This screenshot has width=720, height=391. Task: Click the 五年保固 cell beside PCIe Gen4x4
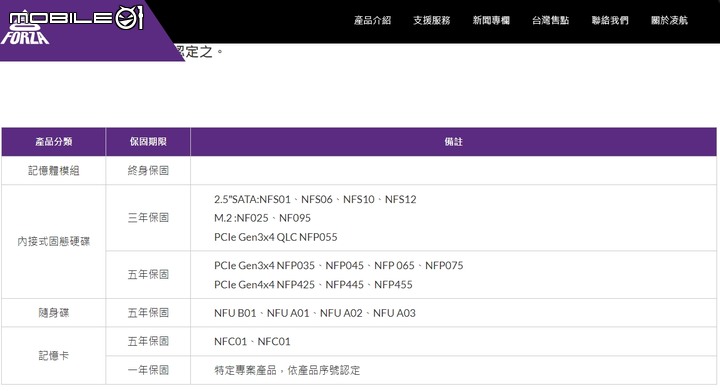point(148,274)
